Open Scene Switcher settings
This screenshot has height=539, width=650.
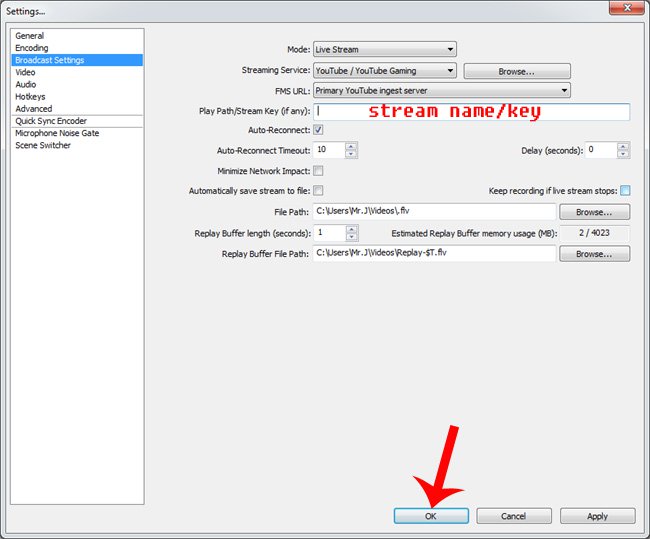click(43, 145)
